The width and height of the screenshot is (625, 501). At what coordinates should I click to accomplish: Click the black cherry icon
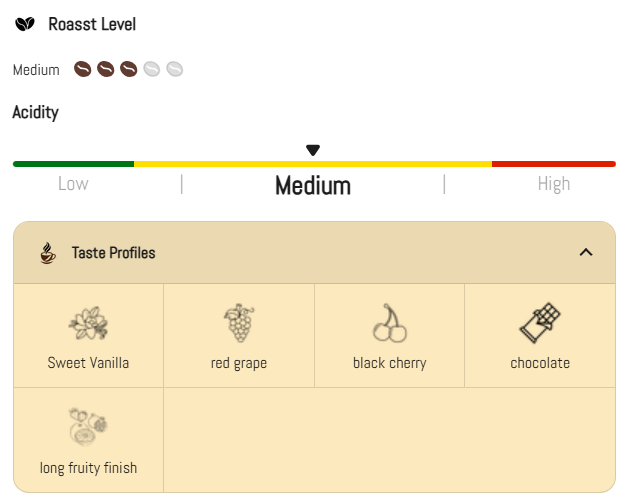(x=389, y=324)
